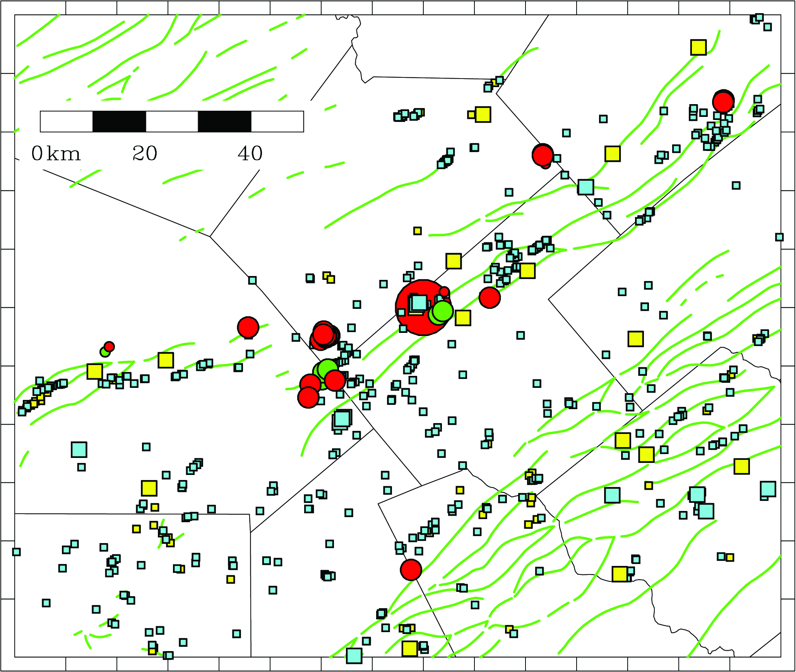The height and width of the screenshot is (672, 796).
Task: Click the large green circle overlapping the biggest red circle
Action: click(443, 310)
